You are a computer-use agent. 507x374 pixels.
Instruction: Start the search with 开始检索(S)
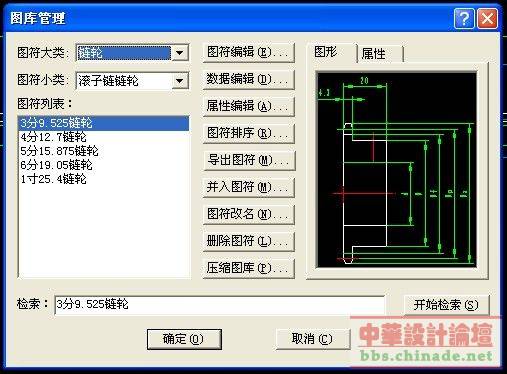[x=446, y=305]
